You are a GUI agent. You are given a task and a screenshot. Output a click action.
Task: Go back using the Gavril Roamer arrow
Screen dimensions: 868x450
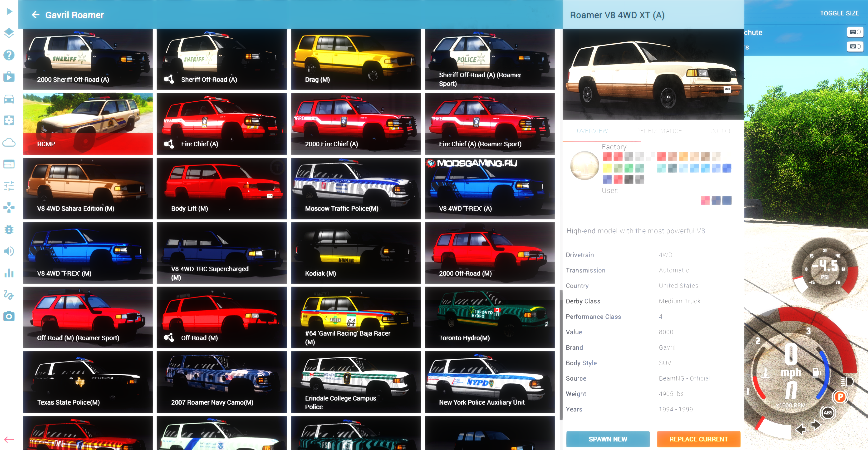coord(35,15)
